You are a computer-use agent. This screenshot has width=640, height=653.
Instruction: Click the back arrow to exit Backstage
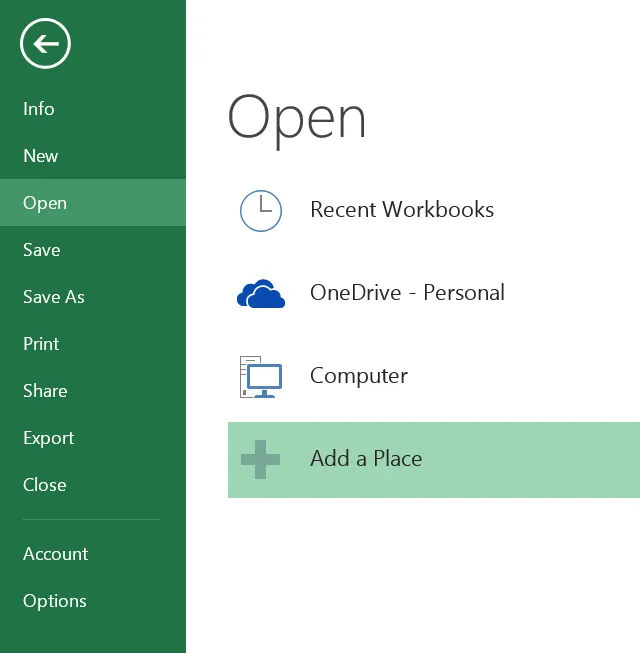click(x=45, y=43)
